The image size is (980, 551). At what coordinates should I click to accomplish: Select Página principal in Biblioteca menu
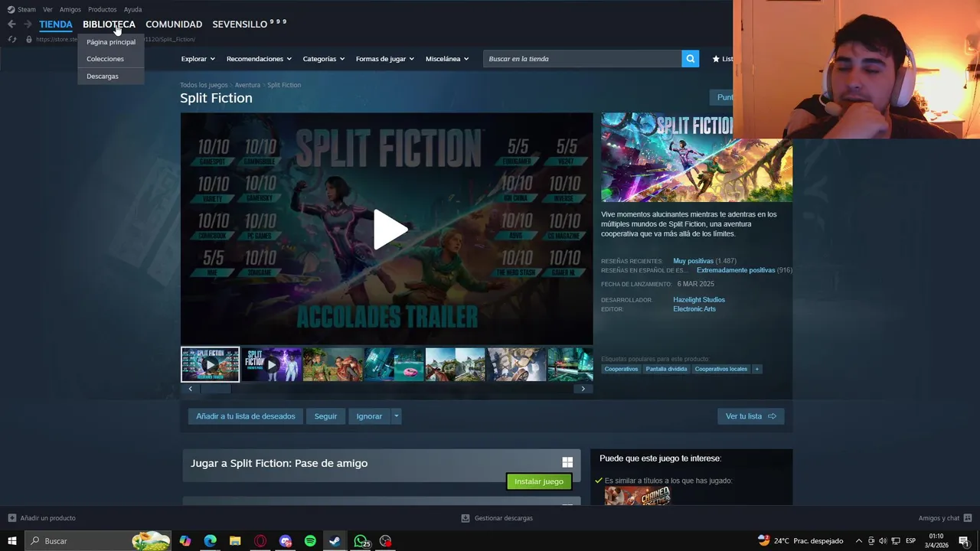tap(111, 42)
